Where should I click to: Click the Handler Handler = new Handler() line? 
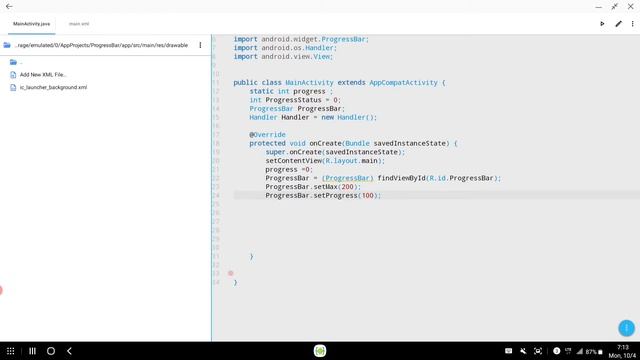(x=313, y=118)
